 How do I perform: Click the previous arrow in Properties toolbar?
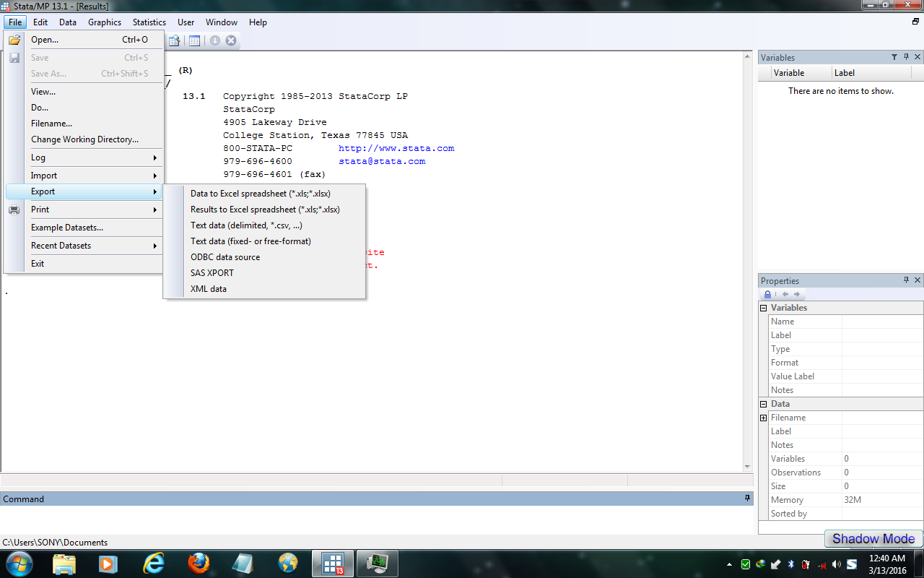click(x=785, y=295)
